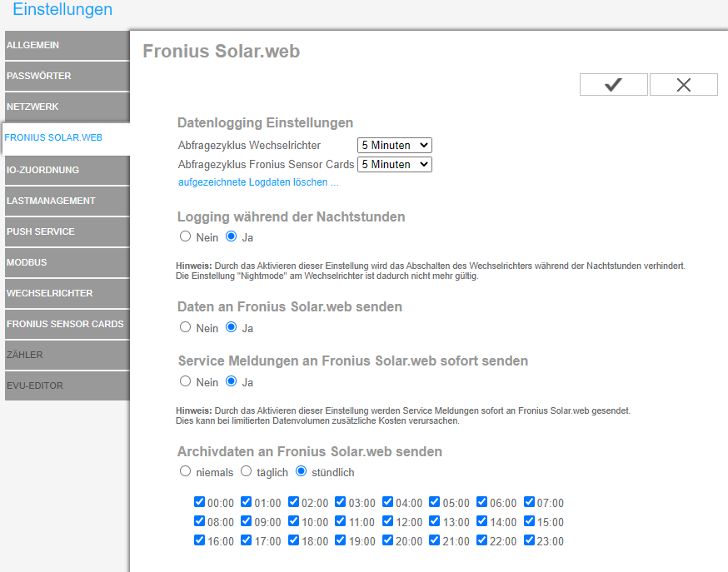
Task: Switch to the Lastmanagement tab
Action: pos(67,201)
